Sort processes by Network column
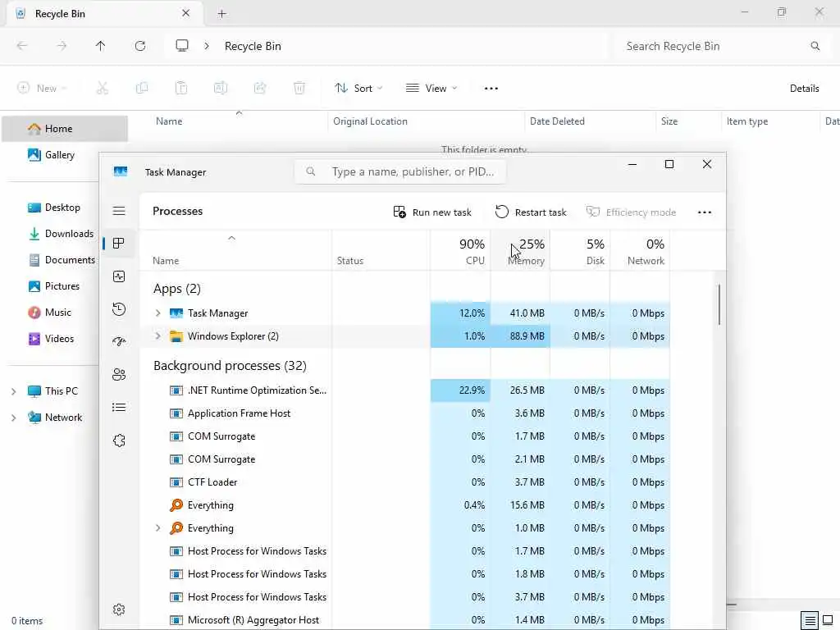Screen dimensions: 840x630 [640, 251]
